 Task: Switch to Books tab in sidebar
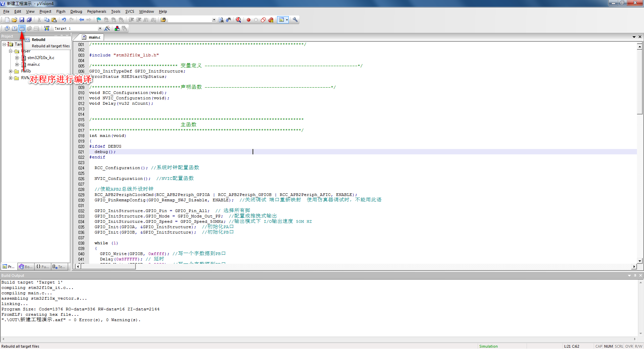(26, 267)
